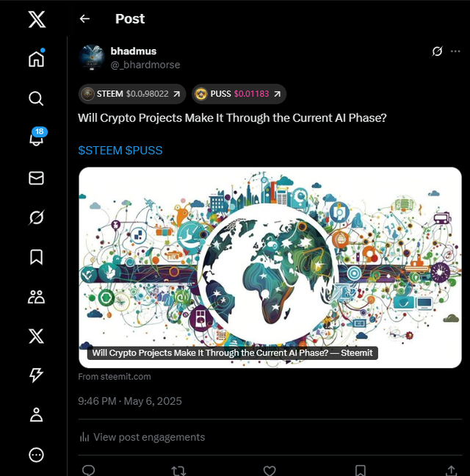Open the post's three-dot options menu
Screen dimensions: 470x476
click(x=455, y=51)
